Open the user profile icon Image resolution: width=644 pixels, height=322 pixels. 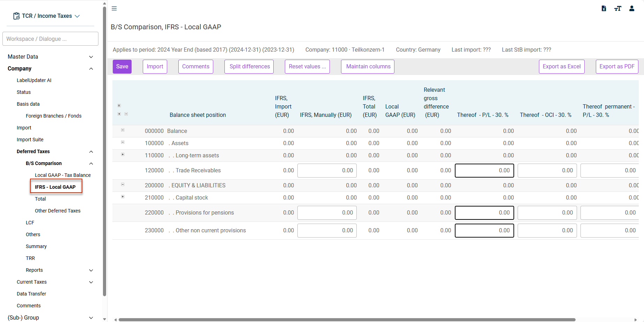(632, 8)
